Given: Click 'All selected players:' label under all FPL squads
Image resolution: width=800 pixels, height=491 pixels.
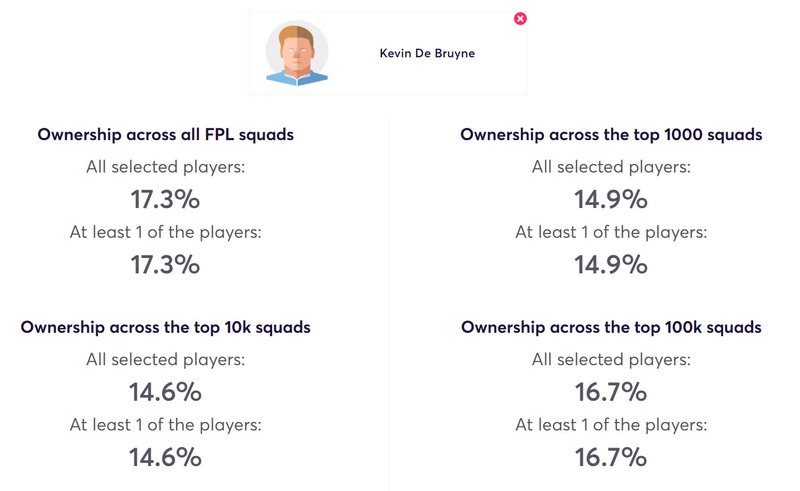Looking at the screenshot, I should pyautogui.click(x=166, y=167).
